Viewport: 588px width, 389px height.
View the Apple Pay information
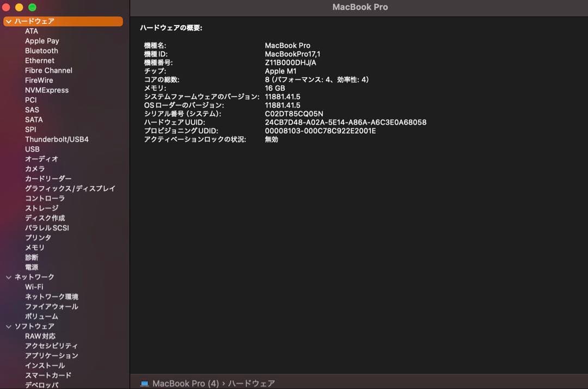click(42, 41)
